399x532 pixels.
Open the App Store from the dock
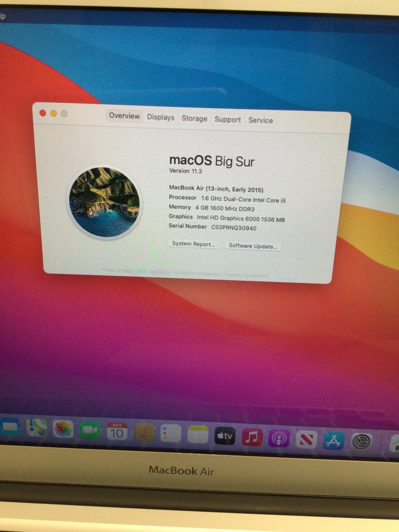[x=333, y=441]
